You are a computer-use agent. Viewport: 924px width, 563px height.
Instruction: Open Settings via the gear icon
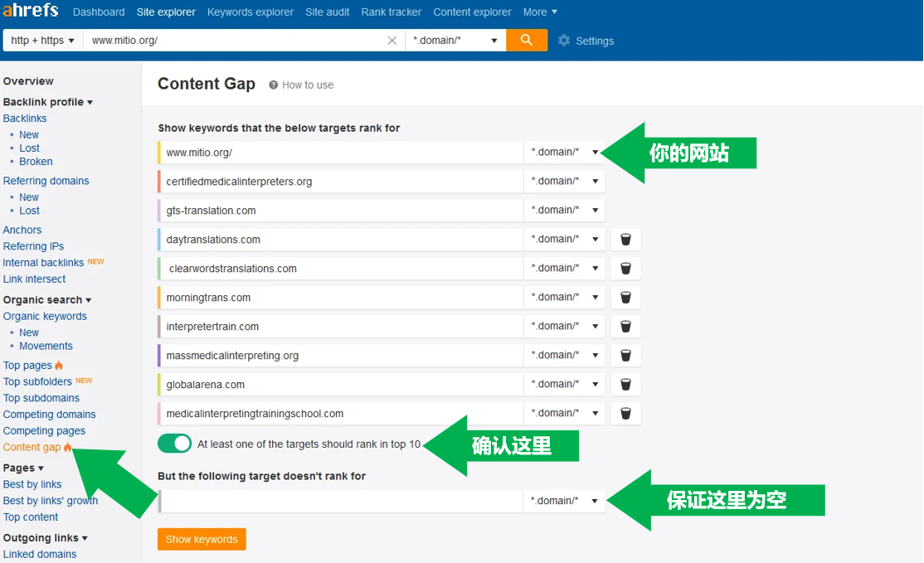tap(564, 40)
